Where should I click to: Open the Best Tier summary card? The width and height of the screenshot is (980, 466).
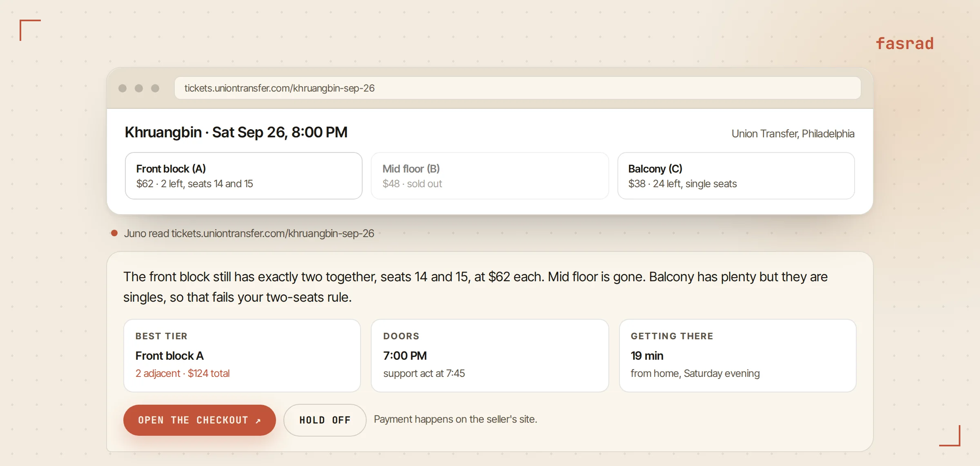(242, 356)
